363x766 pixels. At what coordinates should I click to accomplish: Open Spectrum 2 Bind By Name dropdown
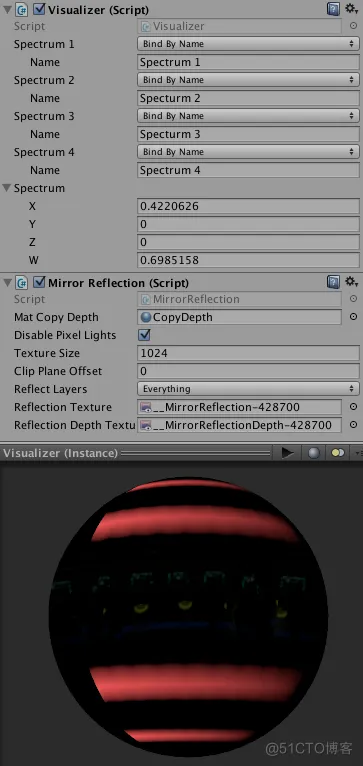pyautogui.click(x=248, y=80)
